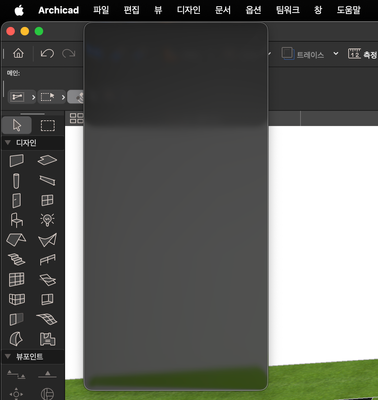Open the 편집 menu

[x=131, y=10]
